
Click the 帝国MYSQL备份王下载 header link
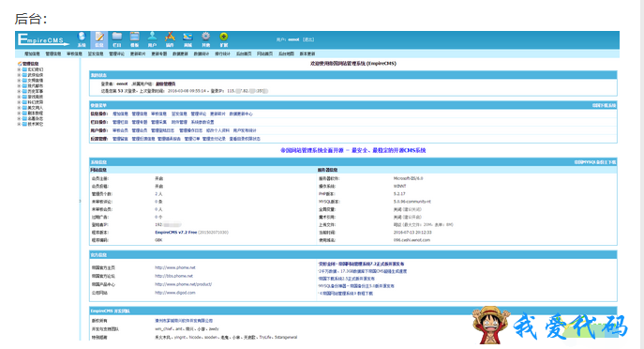click(x=594, y=162)
